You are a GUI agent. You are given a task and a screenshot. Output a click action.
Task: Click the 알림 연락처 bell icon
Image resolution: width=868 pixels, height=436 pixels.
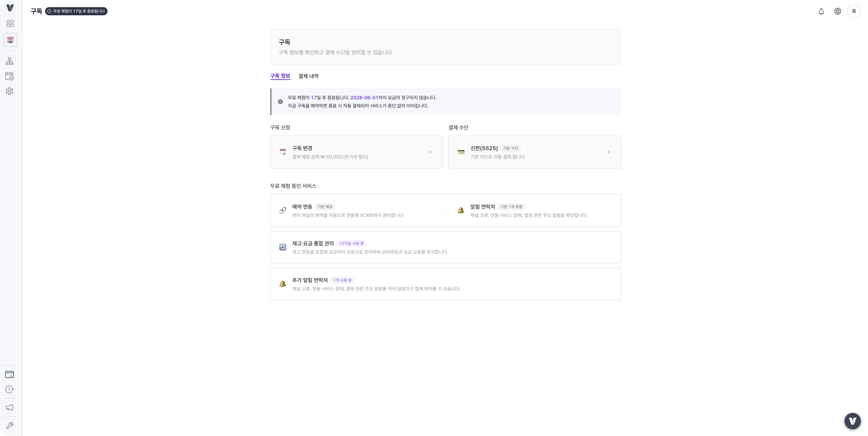click(x=461, y=210)
